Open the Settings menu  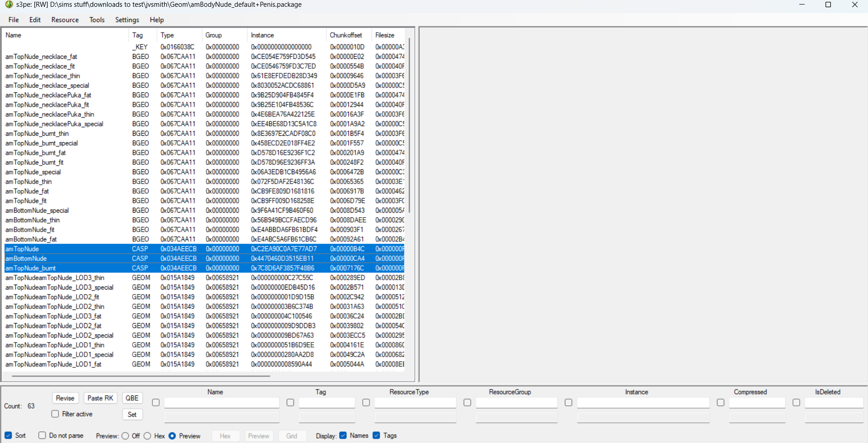[127, 20]
